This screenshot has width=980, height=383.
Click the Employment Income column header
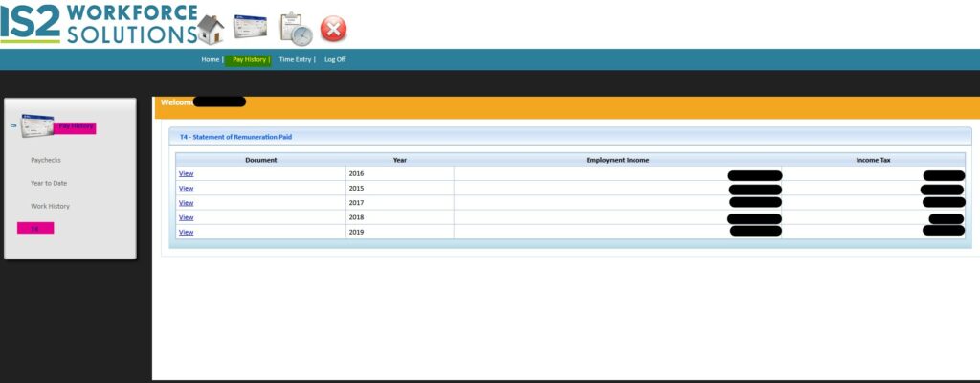tap(617, 160)
